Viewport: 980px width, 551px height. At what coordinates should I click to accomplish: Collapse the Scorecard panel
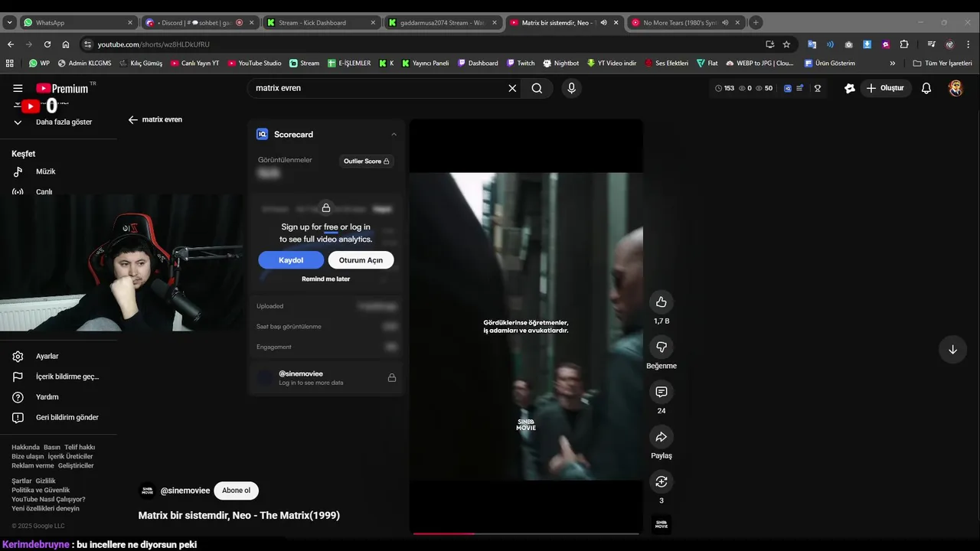pos(394,135)
